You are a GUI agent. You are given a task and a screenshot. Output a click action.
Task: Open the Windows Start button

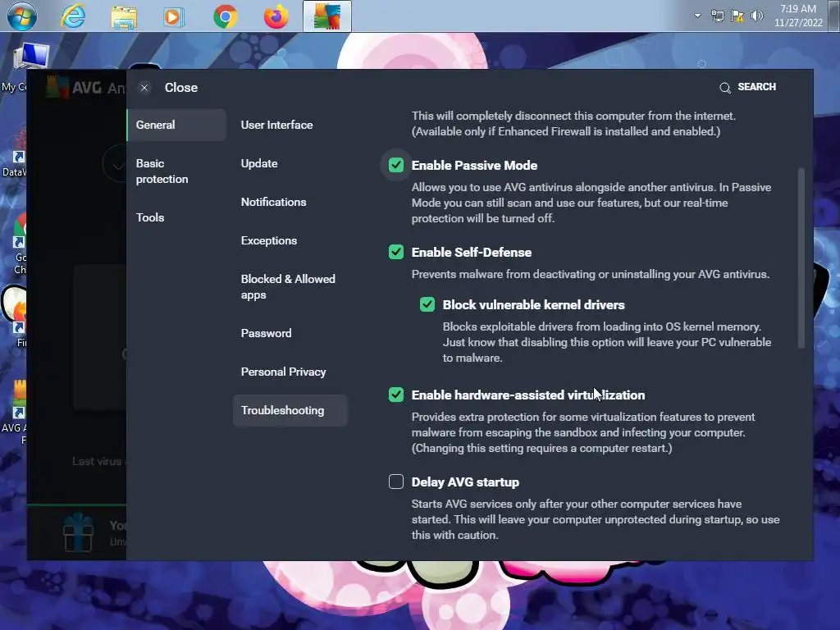click(22, 16)
